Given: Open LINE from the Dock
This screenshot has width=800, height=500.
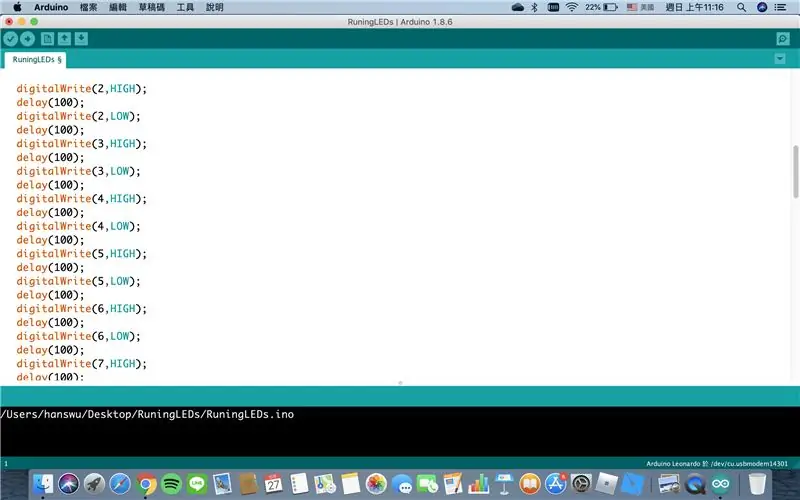Looking at the screenshot, I should coord(197,484).
